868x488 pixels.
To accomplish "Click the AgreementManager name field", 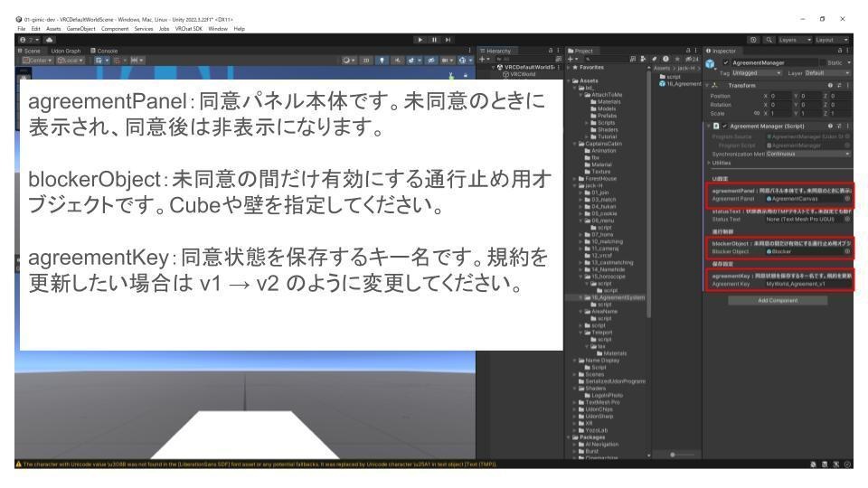I will pyautogui.click(x=775, y=62).
